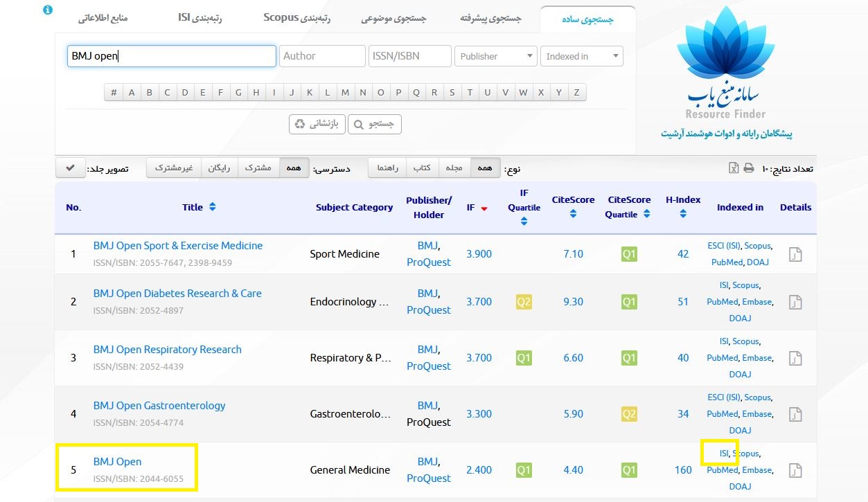
Task: Click the blue info icon at top left
Action: 47,10
